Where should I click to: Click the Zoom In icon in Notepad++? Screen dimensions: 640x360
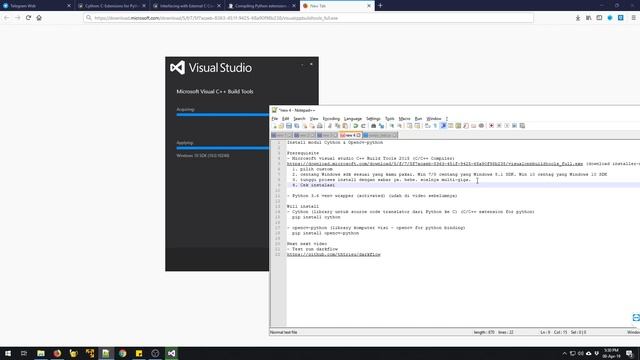coord(392,126)
